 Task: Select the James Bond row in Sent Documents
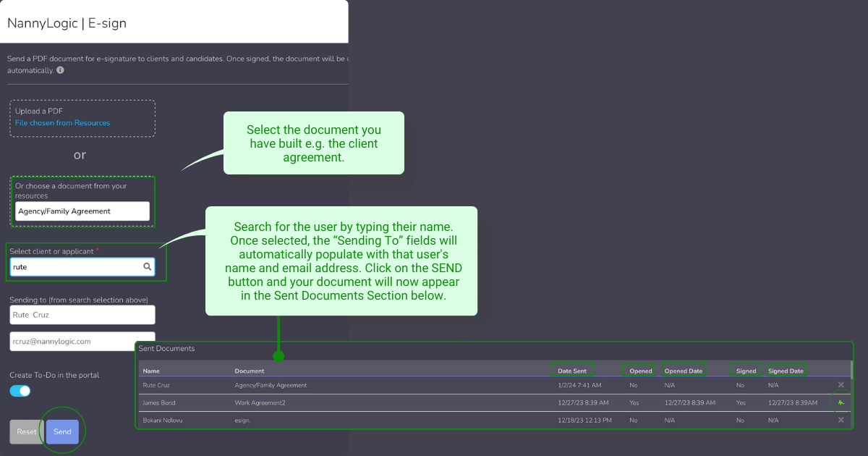point(362,402)
